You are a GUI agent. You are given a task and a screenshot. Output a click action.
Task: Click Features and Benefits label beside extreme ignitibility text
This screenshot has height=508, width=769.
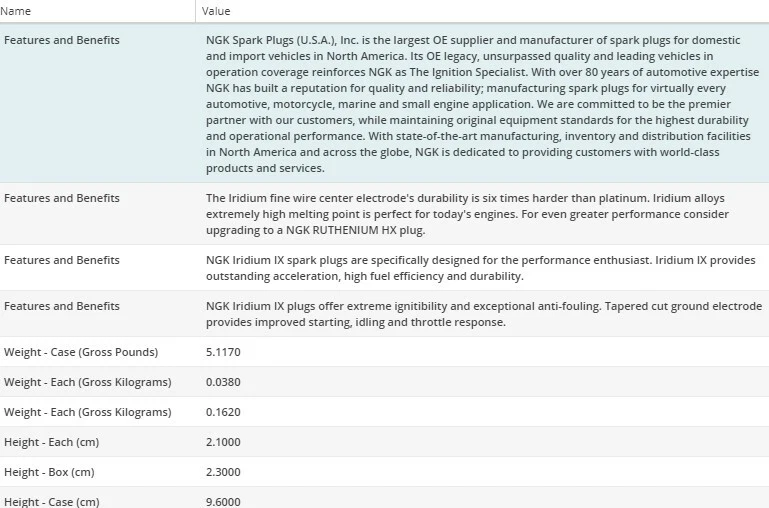click(62, 306)
